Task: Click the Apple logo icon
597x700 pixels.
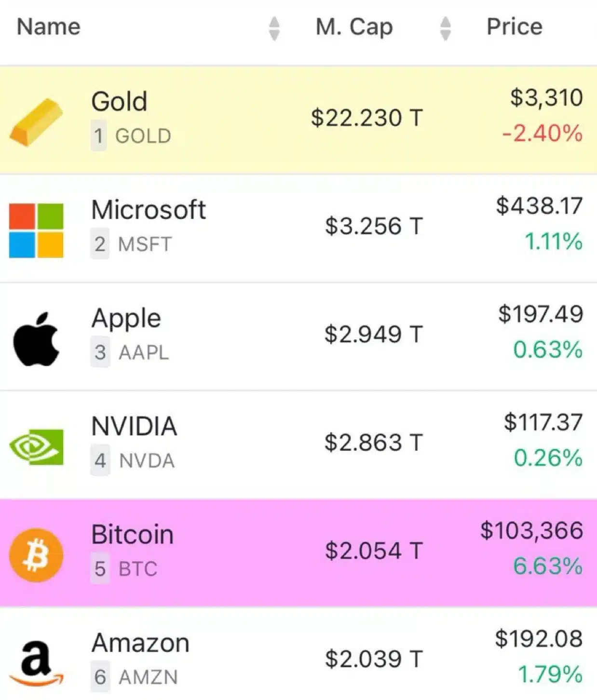Action: (36, 339)
